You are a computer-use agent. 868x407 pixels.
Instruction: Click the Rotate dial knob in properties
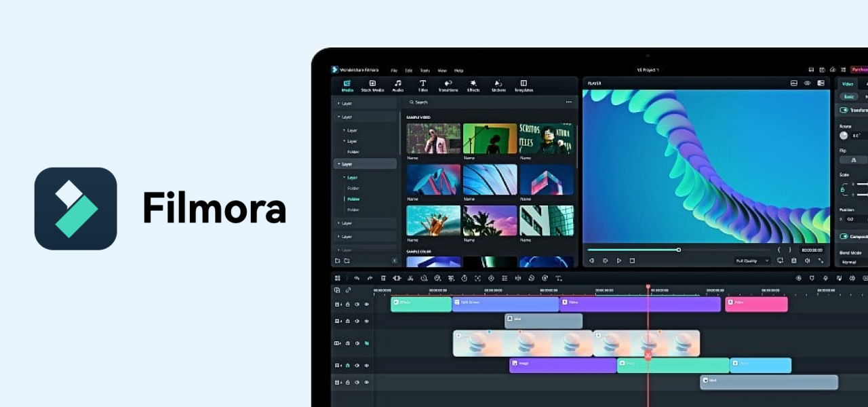844,136
